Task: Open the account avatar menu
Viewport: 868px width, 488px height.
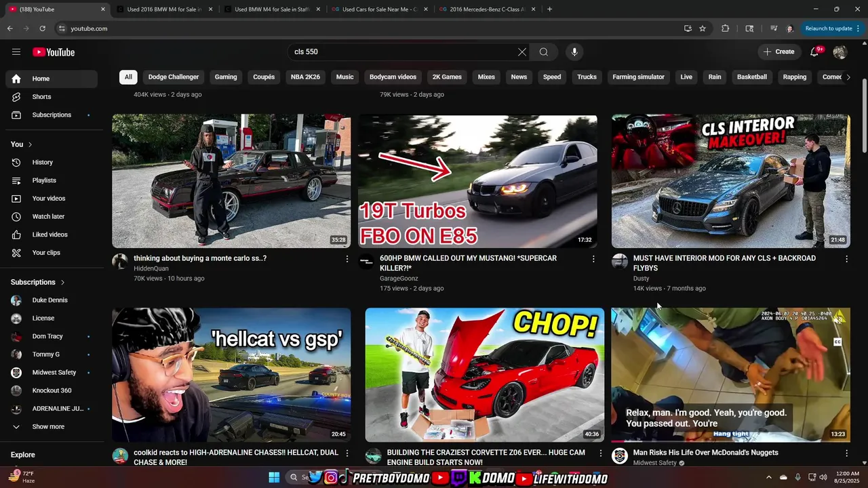Action: tap(840, 52)
